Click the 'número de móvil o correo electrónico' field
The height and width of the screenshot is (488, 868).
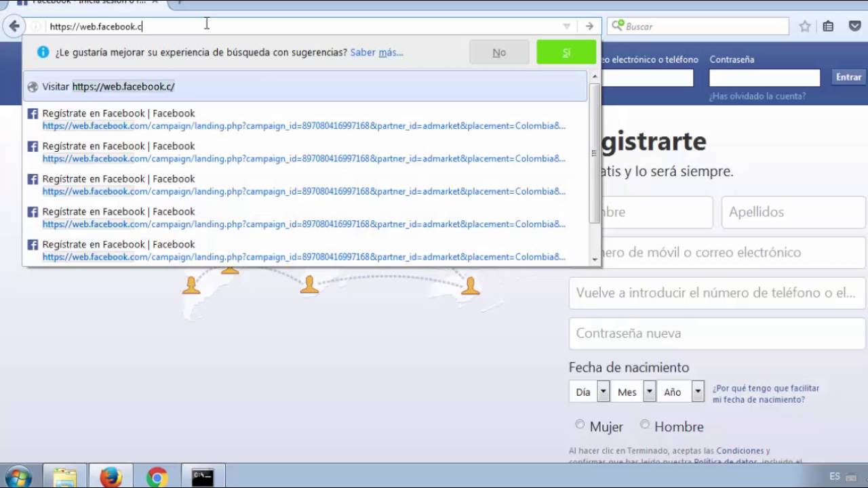[x=717, y=252]
